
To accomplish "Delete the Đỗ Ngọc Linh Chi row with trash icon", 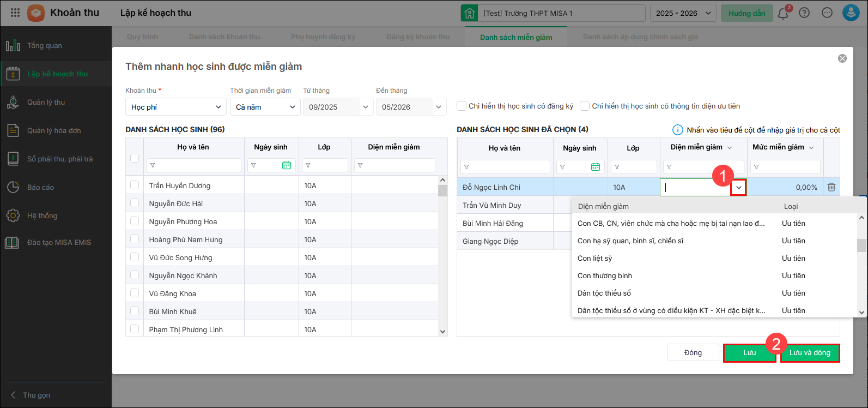I will click(831, 187).
